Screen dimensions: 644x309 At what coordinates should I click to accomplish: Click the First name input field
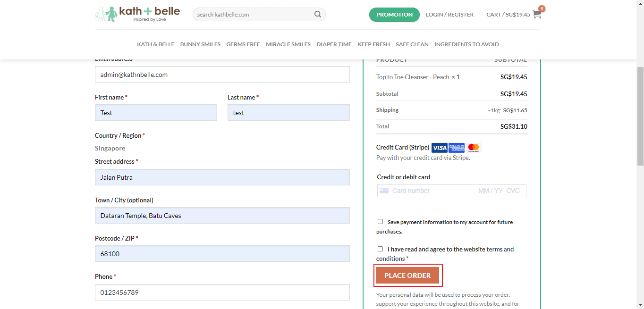tap(156, 113)
